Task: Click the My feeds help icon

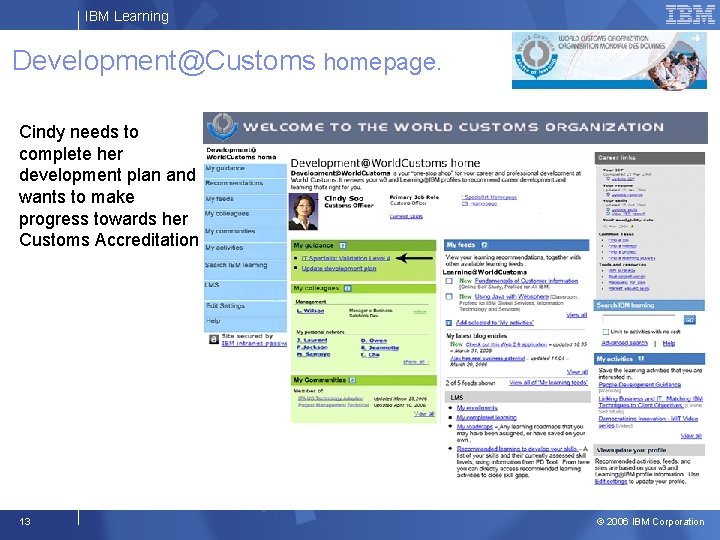Action: coord(484,245)
